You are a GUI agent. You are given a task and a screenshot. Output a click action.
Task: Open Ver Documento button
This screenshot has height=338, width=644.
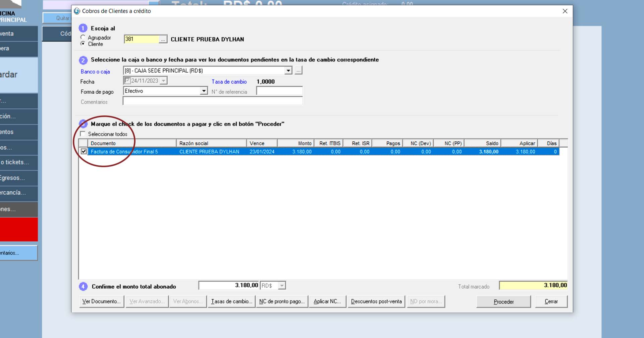(101, 301)
